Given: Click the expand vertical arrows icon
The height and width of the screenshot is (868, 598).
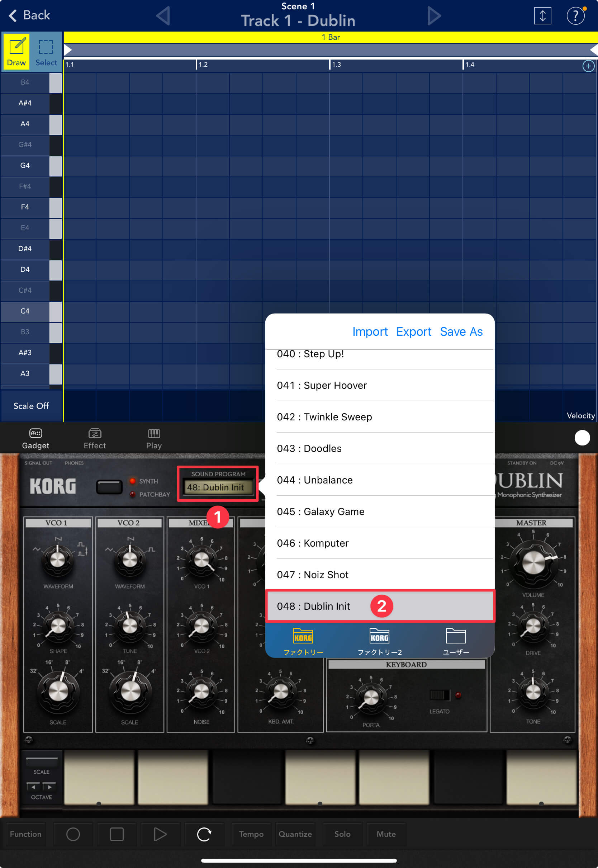Looking at the screenshot, I should click(x=542, y=16).
